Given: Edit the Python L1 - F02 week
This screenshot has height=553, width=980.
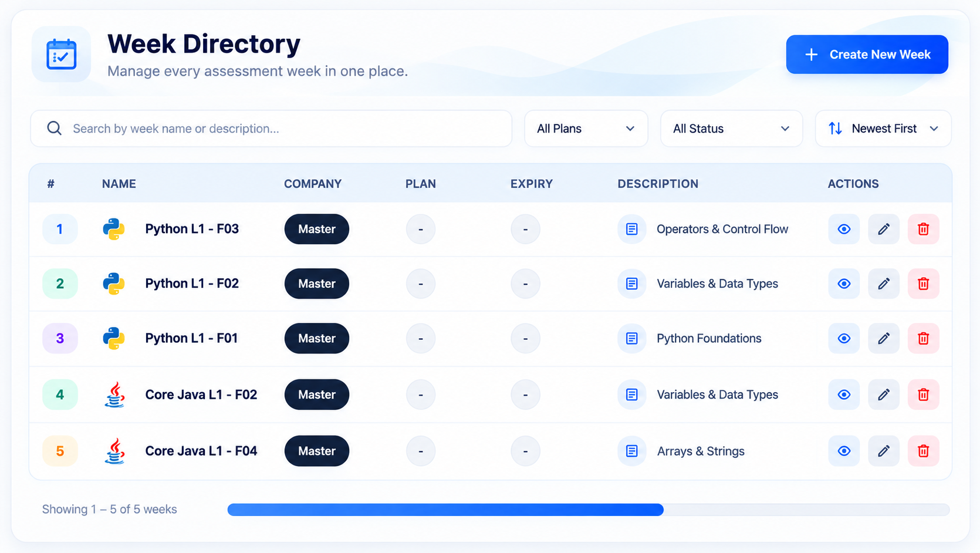Looking at the screenshot, I should point(884,284).
